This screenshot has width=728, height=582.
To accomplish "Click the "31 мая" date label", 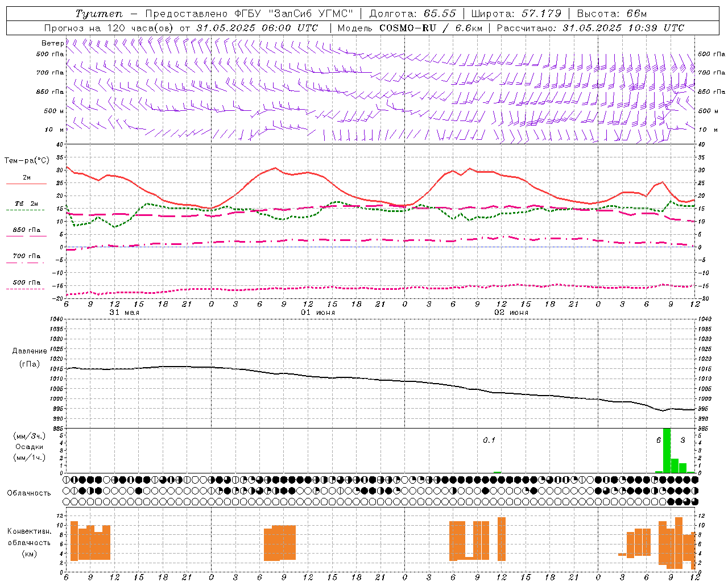I will (124, 313).
